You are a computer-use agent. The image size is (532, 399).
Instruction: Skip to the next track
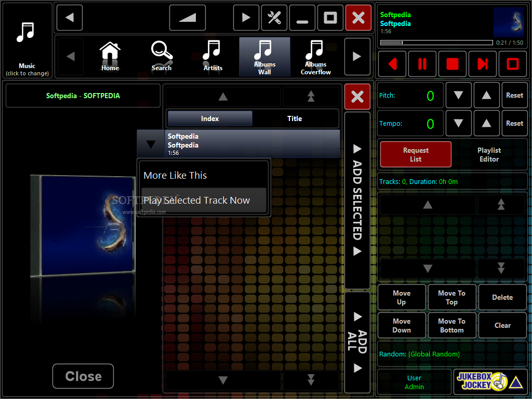pyautogui.click(x=483, y=64)
